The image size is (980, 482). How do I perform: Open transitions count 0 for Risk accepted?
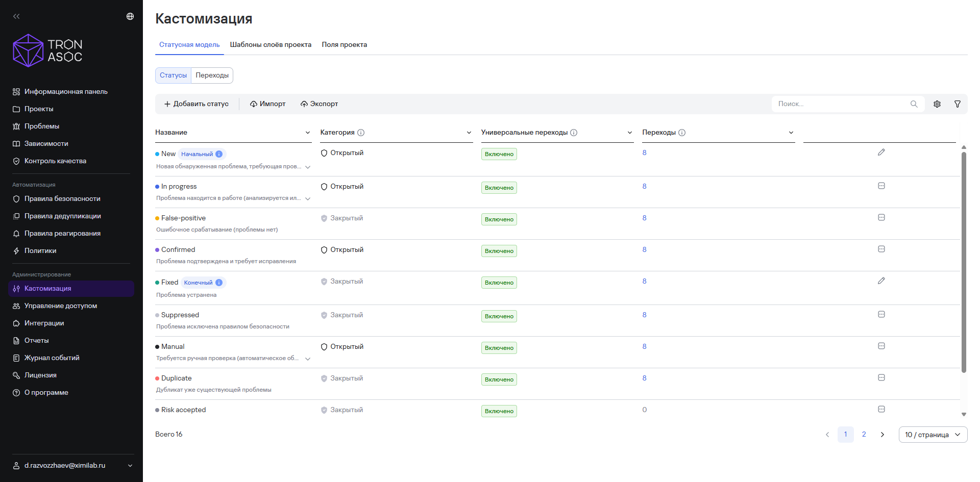tap(644, 410)
